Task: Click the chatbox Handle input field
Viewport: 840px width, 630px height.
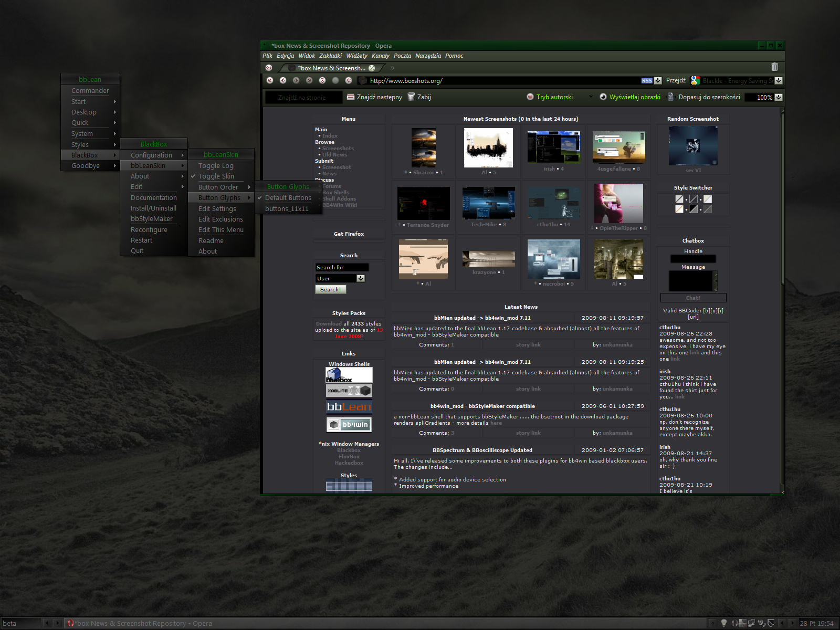Action: point(693,259)
